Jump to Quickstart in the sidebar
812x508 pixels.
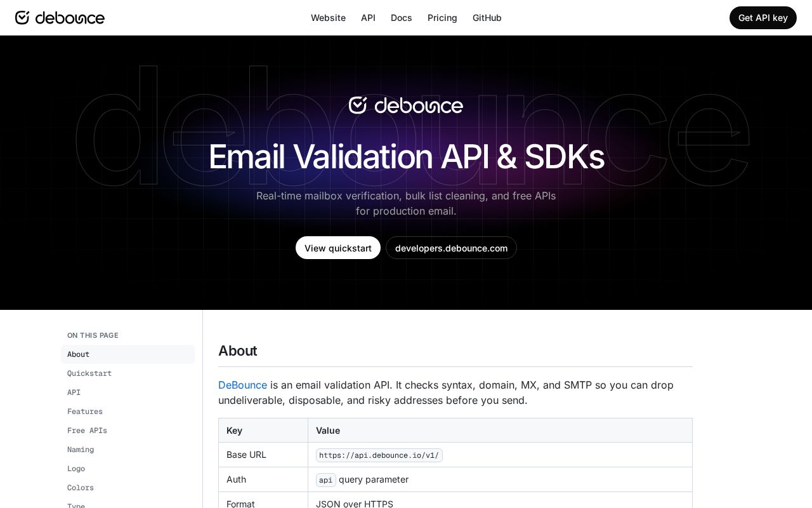click(128, 373)
